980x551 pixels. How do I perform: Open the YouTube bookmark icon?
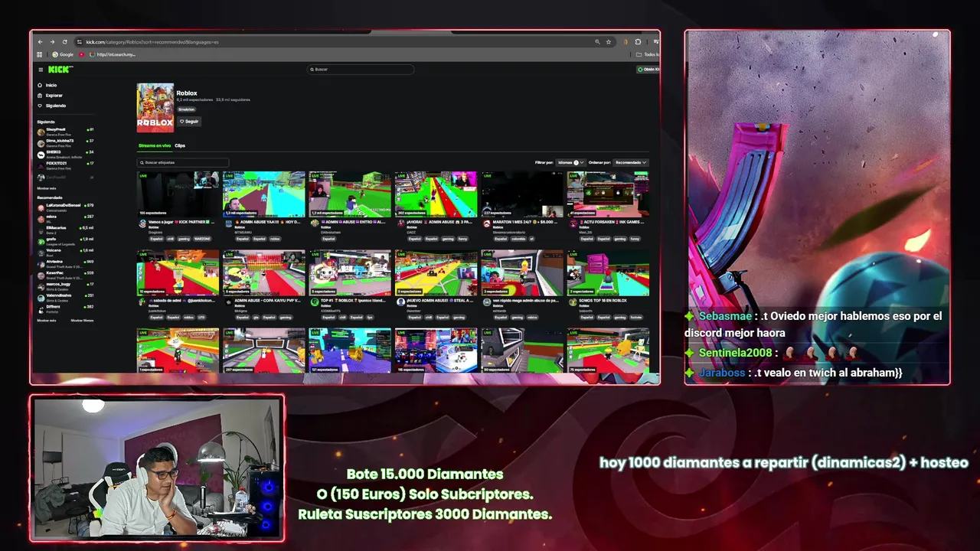82,54
